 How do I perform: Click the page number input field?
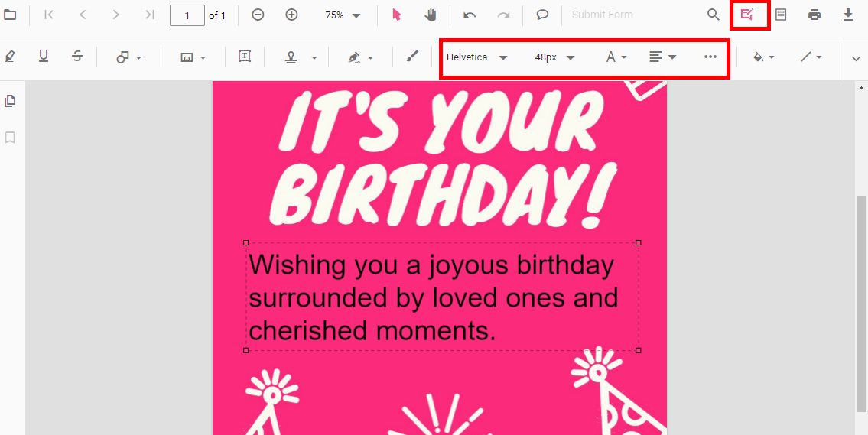pos(187,15)
